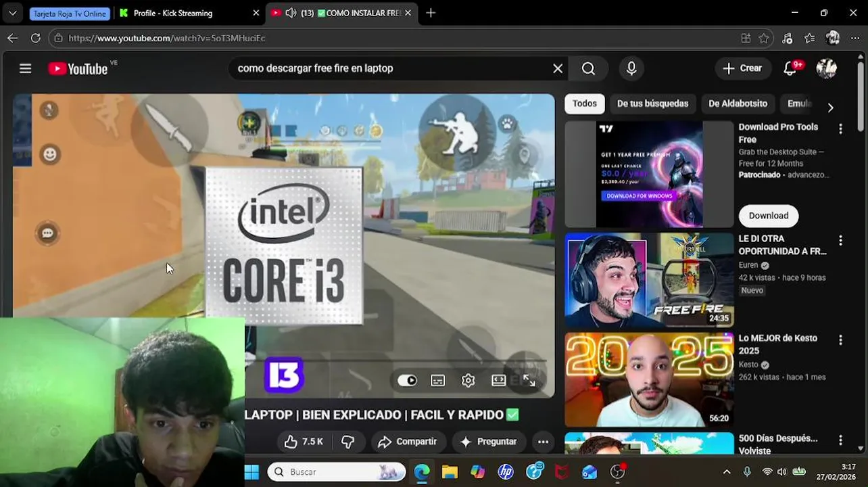868x487 pixels.
Task: Toggle the autoplay switch in the player
Action: click(407, 381)
